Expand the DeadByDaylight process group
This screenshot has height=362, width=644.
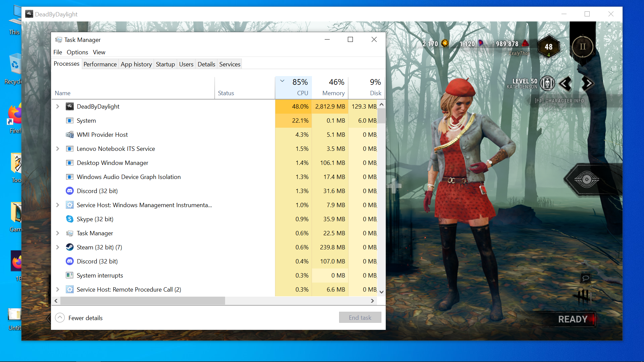58,107
